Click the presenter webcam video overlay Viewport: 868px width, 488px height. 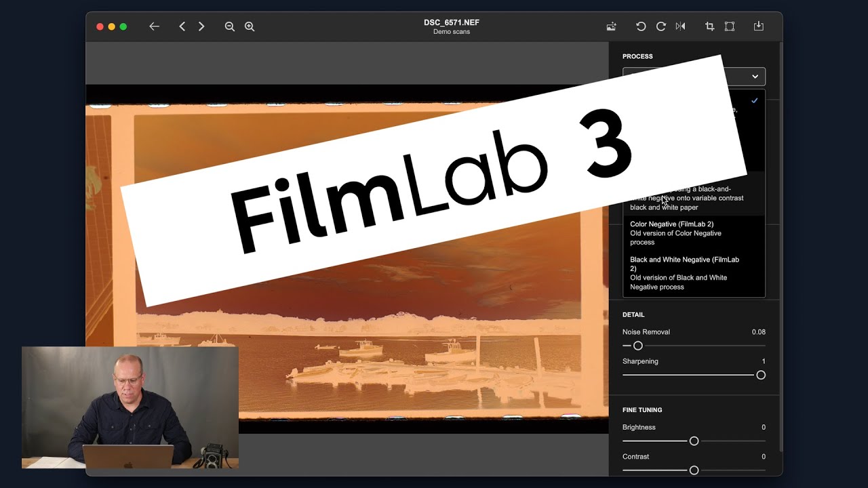point(130,407)
